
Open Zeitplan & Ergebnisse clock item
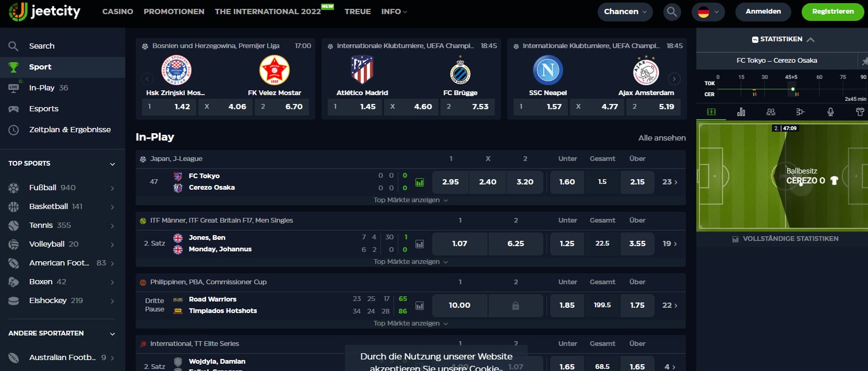click(63, 130)
